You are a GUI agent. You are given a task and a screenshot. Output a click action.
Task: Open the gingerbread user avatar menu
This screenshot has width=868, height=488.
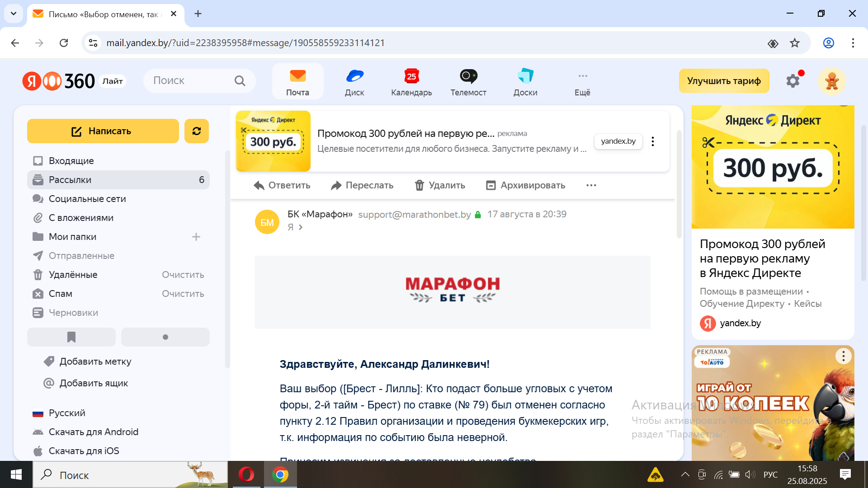tap(832, 81)
